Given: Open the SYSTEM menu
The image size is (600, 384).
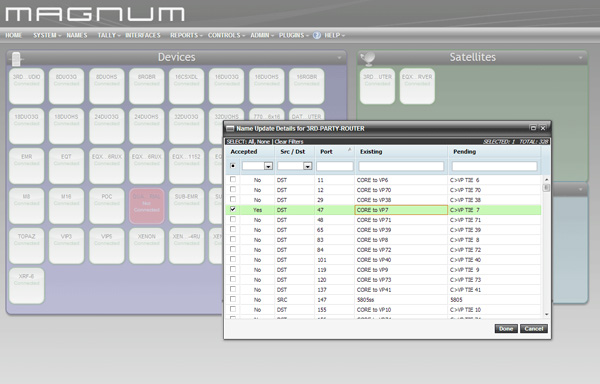Looking at the screenshot, I should coord(47,35).
